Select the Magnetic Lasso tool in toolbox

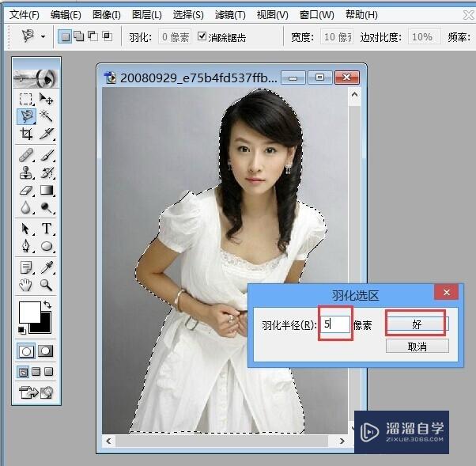(x=26, y=116)
